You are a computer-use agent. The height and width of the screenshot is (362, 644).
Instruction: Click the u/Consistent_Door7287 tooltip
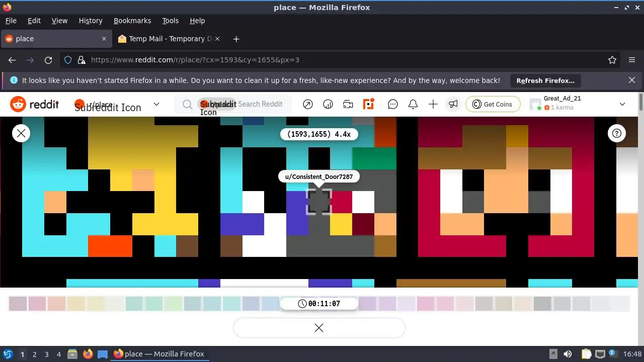tap(319, 176)
